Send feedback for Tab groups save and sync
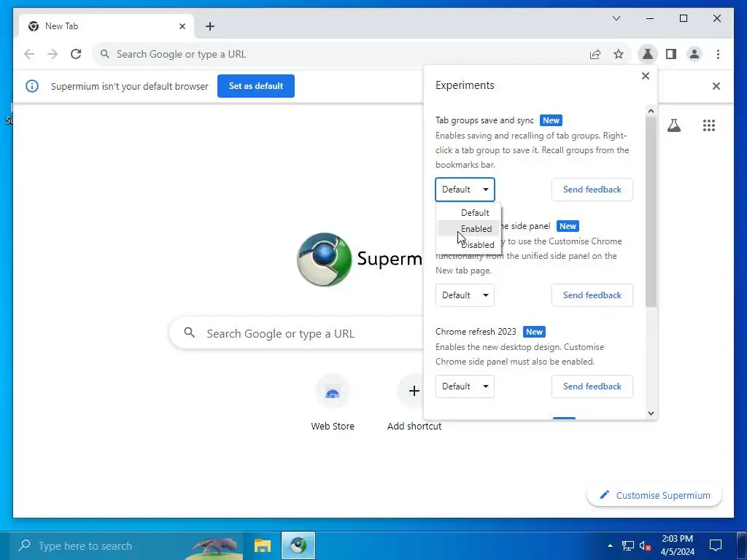 [592, 190]
